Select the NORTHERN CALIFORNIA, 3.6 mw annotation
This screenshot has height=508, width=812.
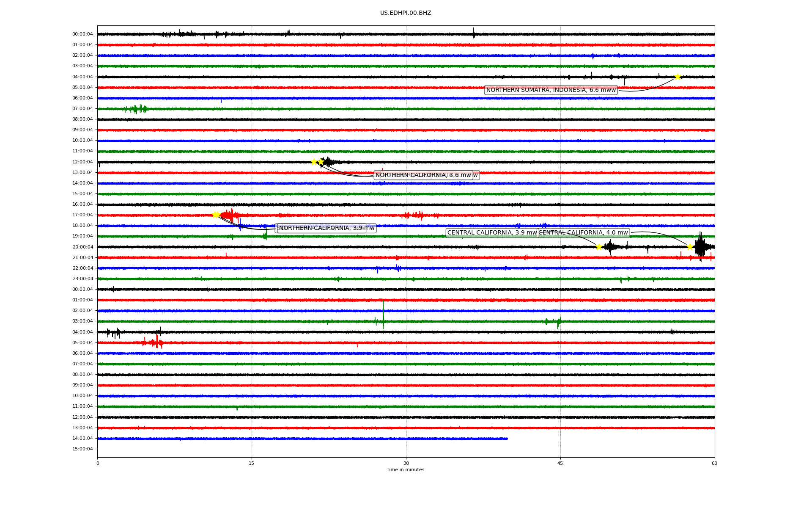[x=423, y=175]
